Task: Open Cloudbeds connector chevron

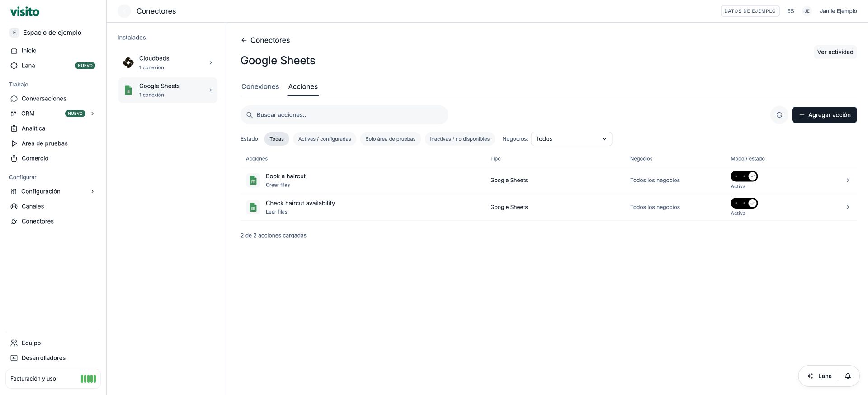Action: 211,62
